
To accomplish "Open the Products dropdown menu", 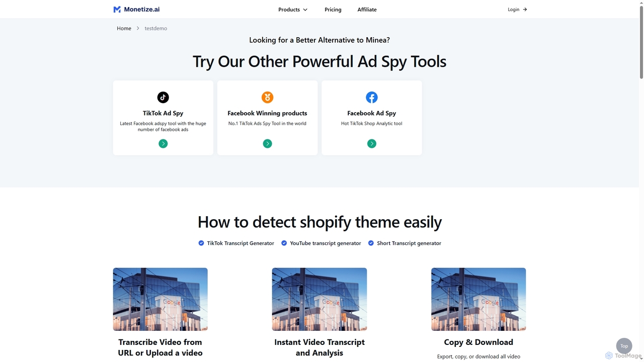I will tap(293, 10).
